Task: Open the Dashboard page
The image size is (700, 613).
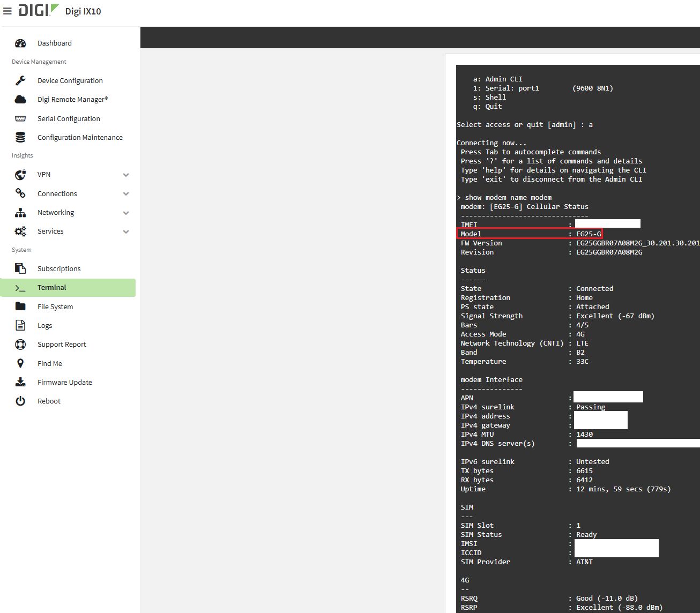Action: (55, 43)
